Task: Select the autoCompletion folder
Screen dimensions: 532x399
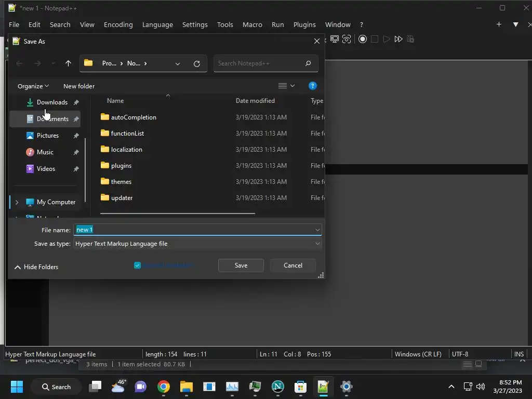Action: pyautogui.click(x=134, y=117)
